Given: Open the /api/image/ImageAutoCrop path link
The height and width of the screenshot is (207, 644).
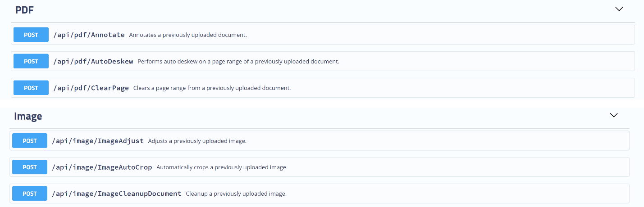Looking at the screenshot, I should coord(102,167).
